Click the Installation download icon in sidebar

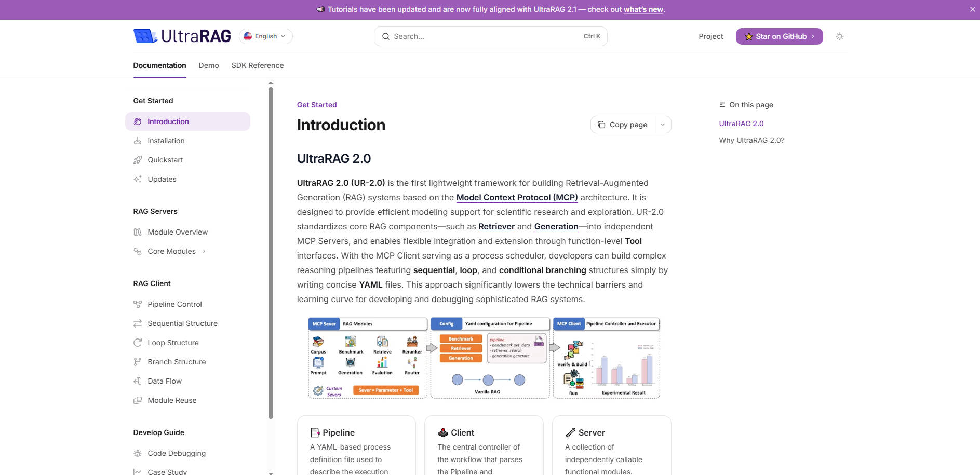(x=138, y=141)
